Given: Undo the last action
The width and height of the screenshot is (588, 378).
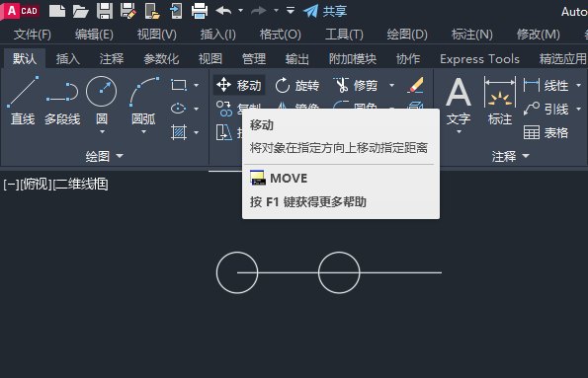Looking at the screenshot, I should (224, 11).
